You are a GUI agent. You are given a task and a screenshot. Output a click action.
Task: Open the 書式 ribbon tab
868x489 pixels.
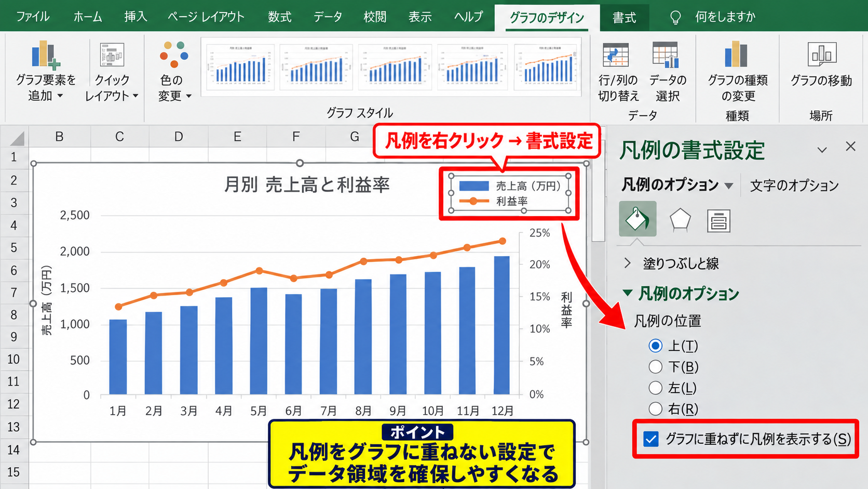tap(624, 18)
